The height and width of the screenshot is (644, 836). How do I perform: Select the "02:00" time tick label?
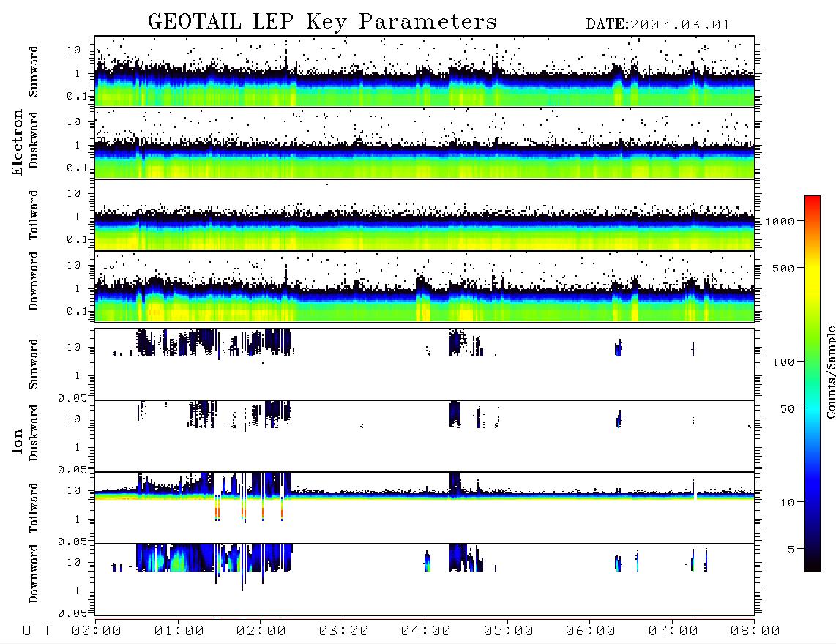coord(261,632)
